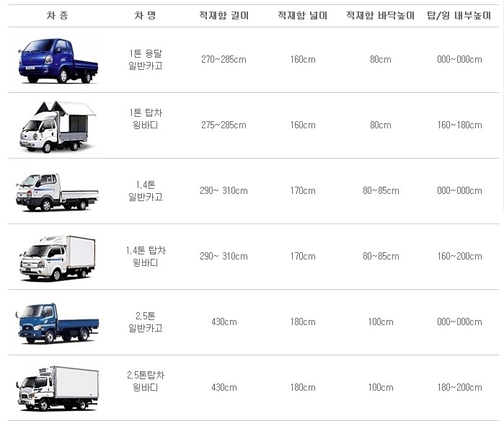Select the 1.4톤 탑차 윙바디 name text
Image resolution: width=504 pixels, height=421 pixels.
coord(146,257)
